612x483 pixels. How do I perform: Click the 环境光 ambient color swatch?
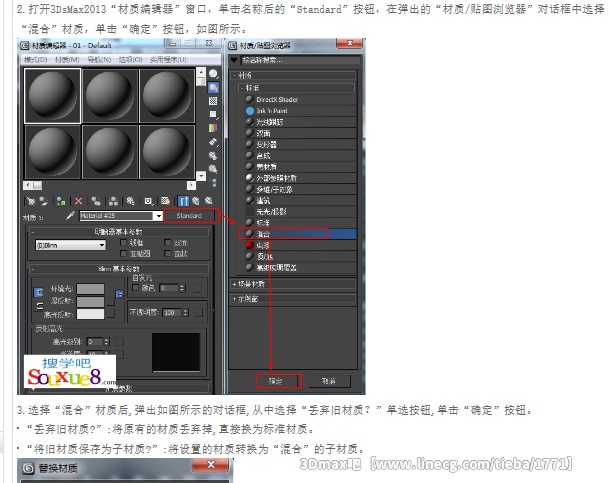coord(91,289)
